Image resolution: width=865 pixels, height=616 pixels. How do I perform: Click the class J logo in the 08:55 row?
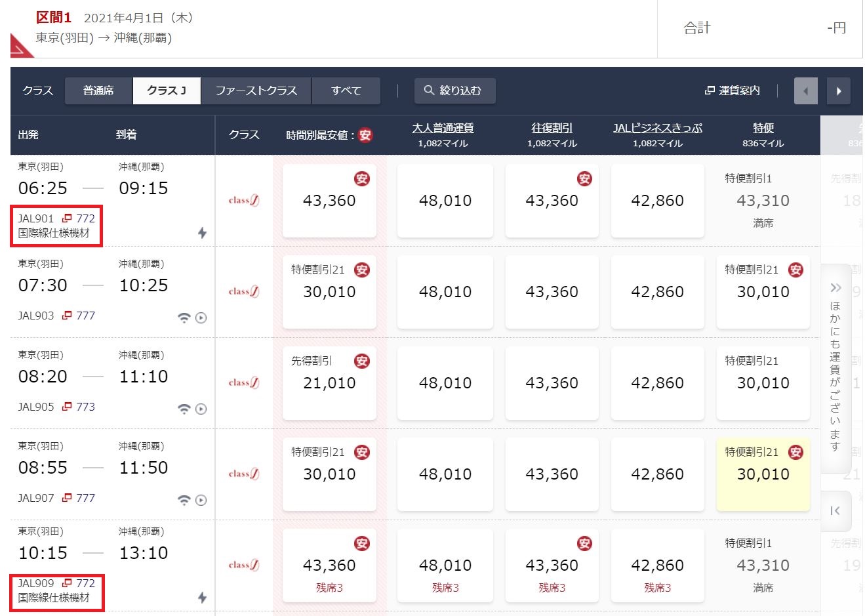point(244,474)
